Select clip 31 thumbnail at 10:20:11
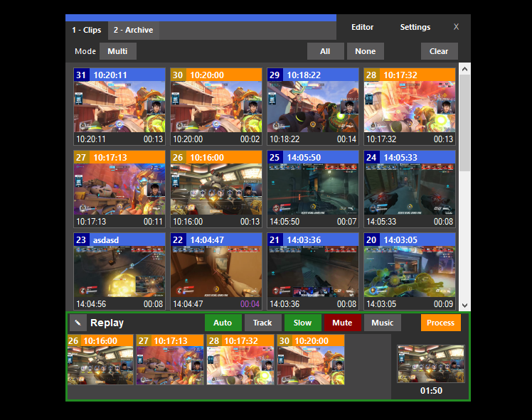 click(x=119, y=107)
